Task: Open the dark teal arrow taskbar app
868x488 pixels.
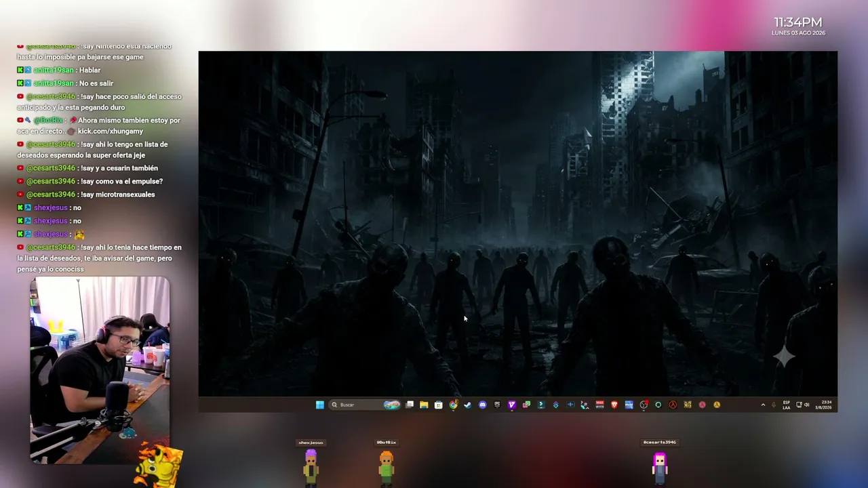Action: coord(540,405)
